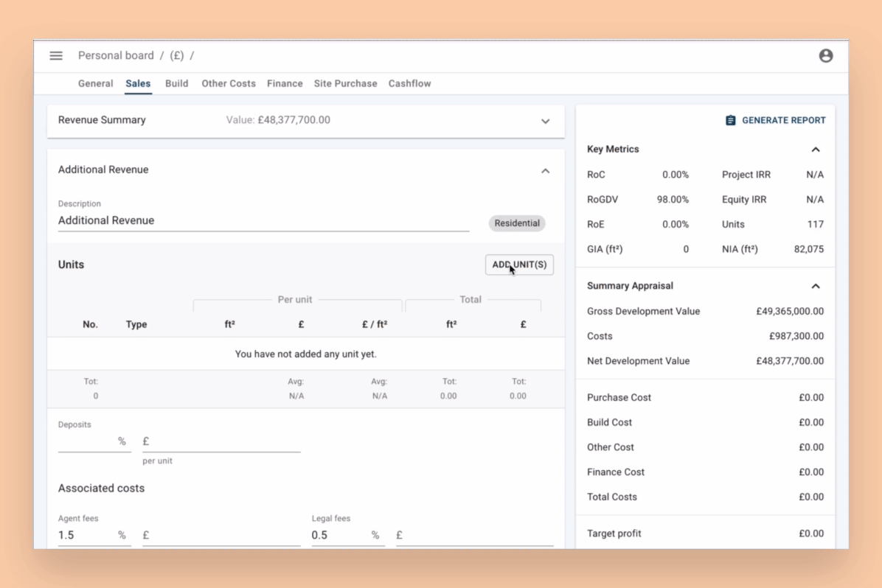This screenshot has width=882, height=588.
Task: Click the Deposits £ per unit field
Action: (x=221, y=441)
